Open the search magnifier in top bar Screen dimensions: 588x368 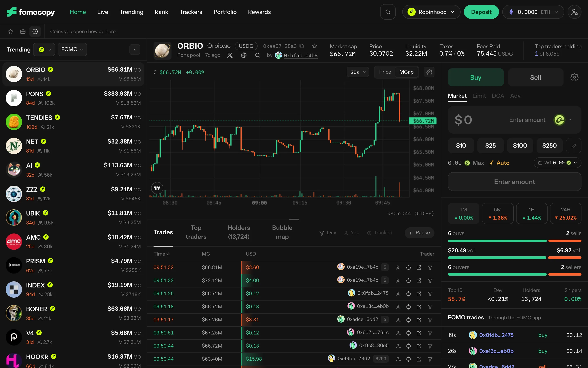click(x=388, y=12)
